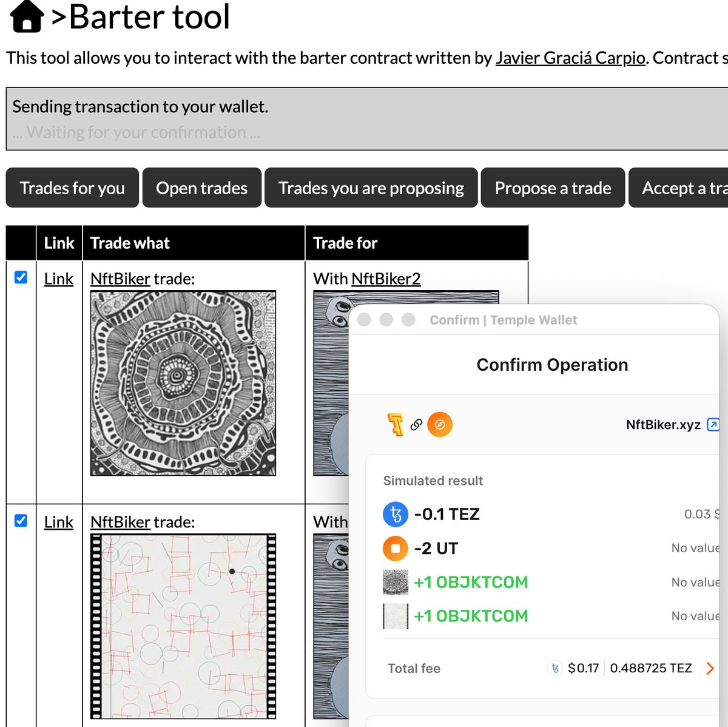The height and width of the screenshot is (727, 728).
Task: Click the orange UT token icon
Action: (x=396, y=549)
